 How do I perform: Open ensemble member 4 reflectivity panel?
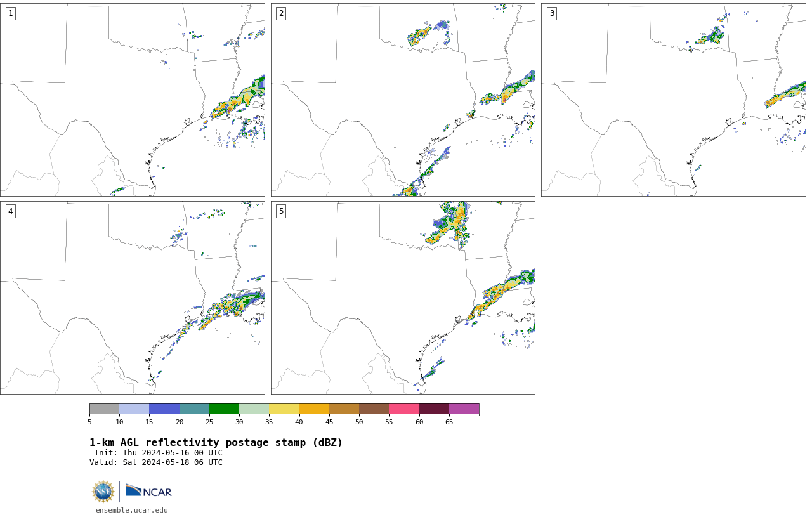(x=133, y=298)
